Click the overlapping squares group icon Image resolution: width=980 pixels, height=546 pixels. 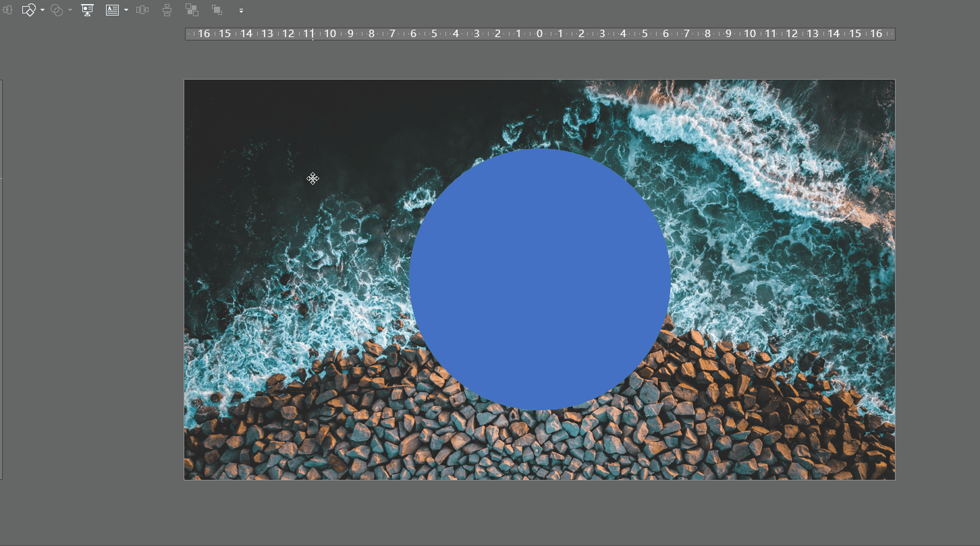192,10
